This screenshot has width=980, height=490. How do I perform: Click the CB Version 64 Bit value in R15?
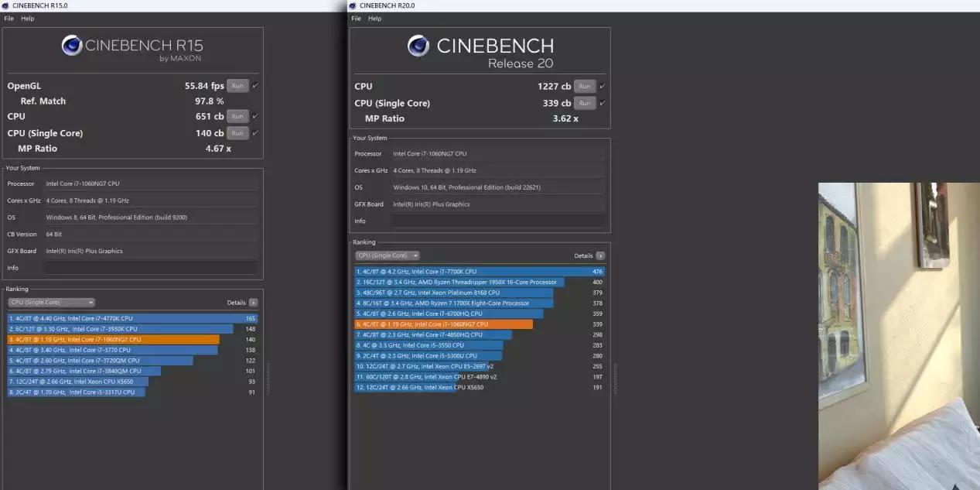[151, 235]
